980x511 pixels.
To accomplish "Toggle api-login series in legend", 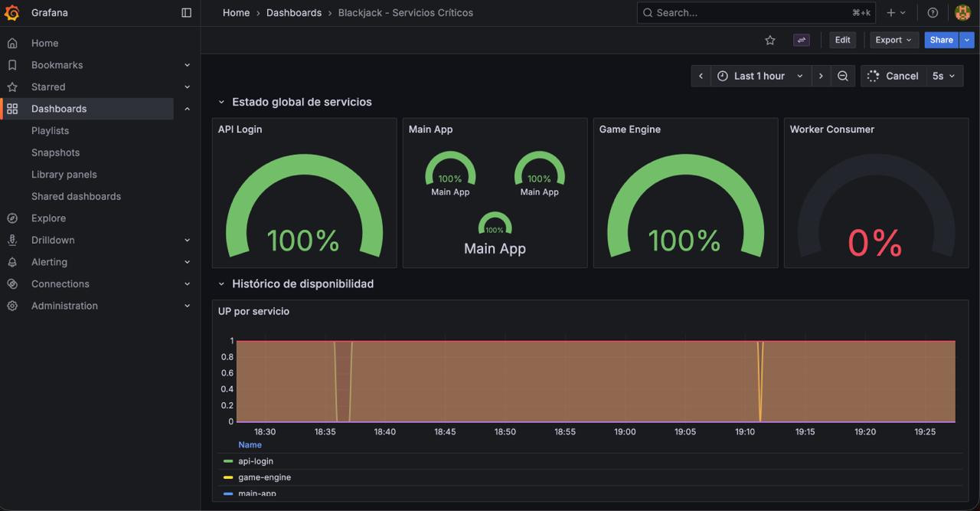I will (256, 461).
